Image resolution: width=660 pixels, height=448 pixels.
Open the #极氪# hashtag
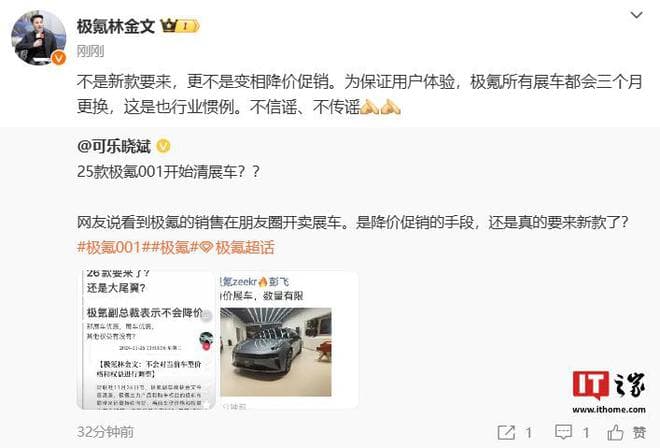click(x=174, y=247)
